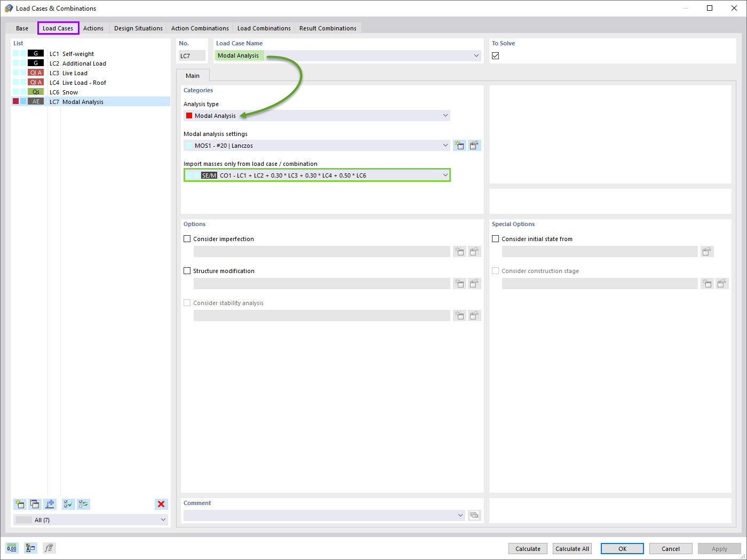Viewport: 747px width, 560px height.
Task: Select all load cases icon
Action: (x=68, y=504)
